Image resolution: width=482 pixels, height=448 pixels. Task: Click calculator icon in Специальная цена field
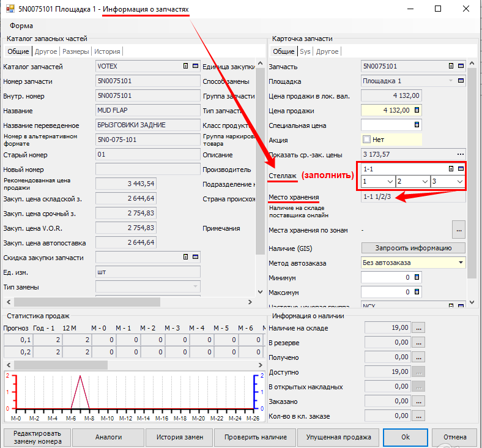pyautogui.click(x=417, y=125)
